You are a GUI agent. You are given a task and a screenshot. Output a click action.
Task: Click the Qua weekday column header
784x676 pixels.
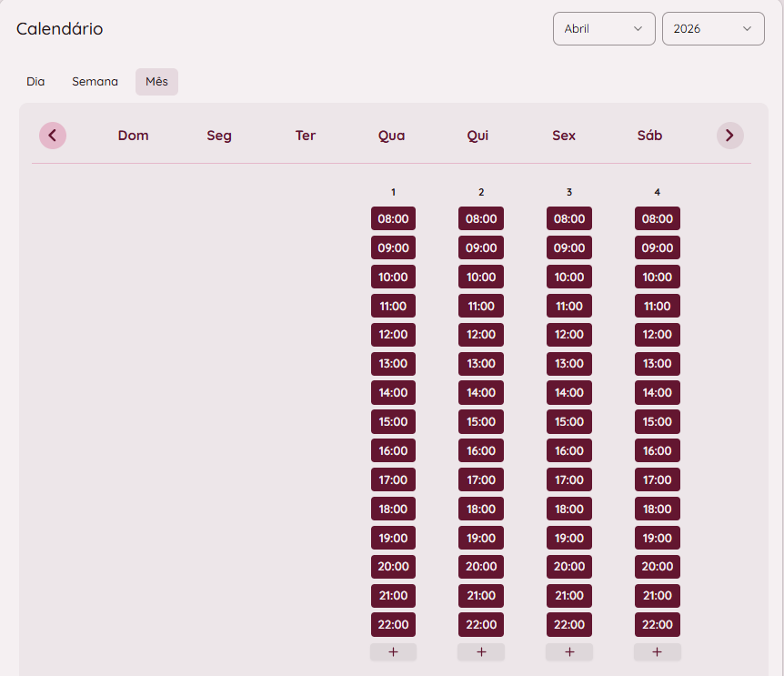tap(392, 136)
